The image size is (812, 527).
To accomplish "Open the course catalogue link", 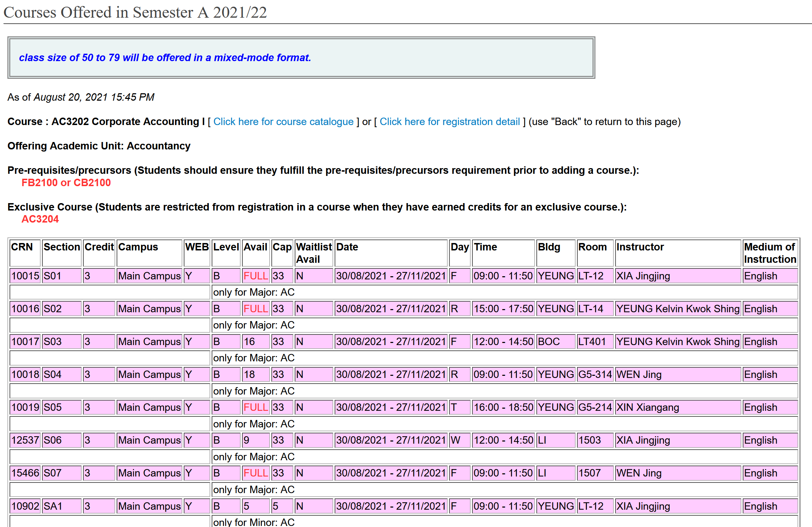I will point(283,122).
